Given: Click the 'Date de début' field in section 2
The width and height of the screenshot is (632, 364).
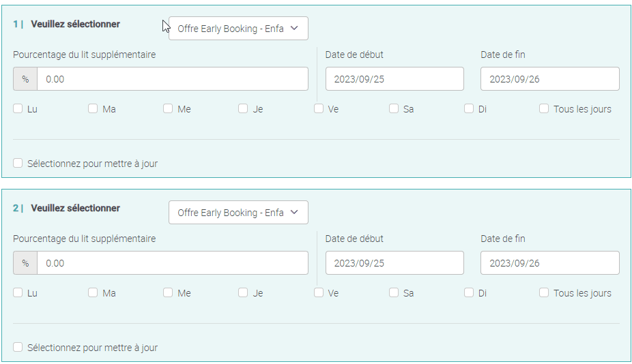Looking at the screenshot, I should pyautogui.click(x=394, y=263).
